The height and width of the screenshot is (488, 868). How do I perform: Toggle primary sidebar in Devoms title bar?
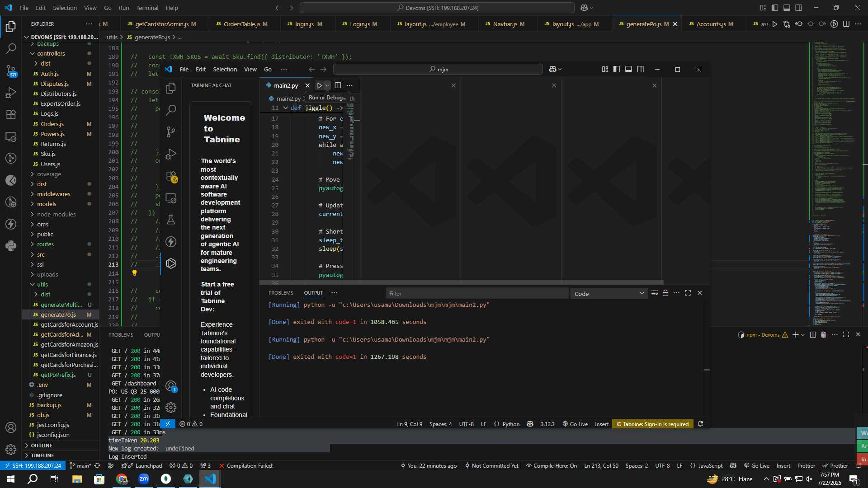(775, 8)
